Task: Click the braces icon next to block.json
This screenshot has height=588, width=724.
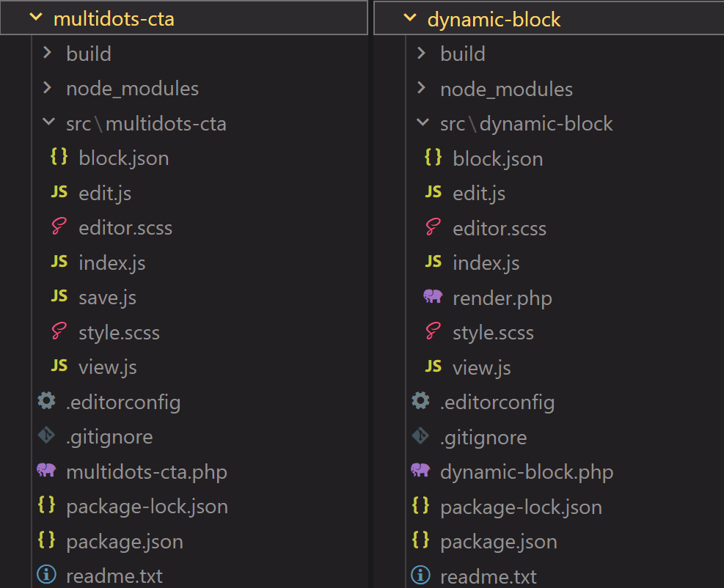Action: pos(59,158)
